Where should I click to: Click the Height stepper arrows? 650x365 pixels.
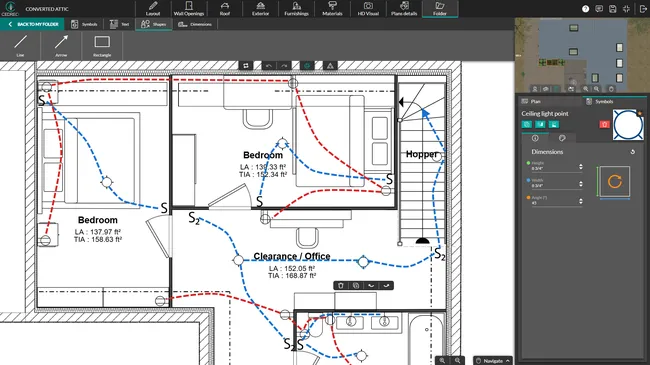point(581,167)
